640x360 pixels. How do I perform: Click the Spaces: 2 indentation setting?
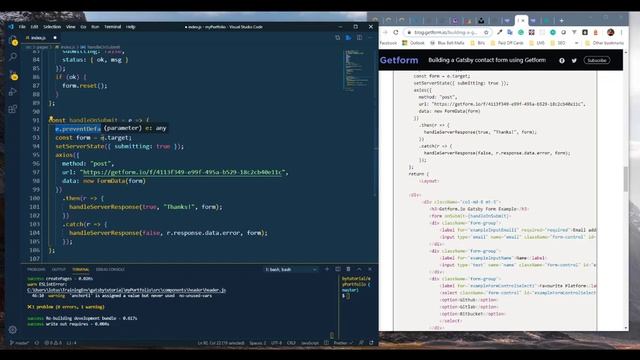click(x=258, y=343)
